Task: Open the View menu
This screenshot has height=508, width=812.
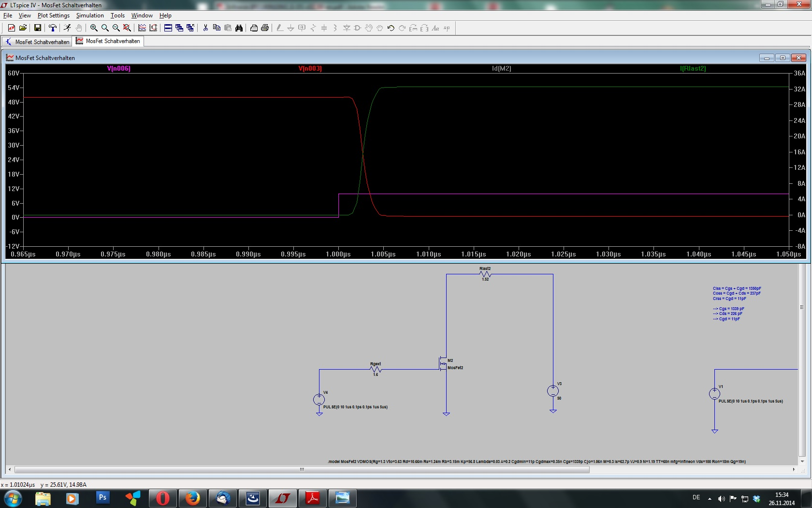Action: pyautogui.click(x=25, y=15)
